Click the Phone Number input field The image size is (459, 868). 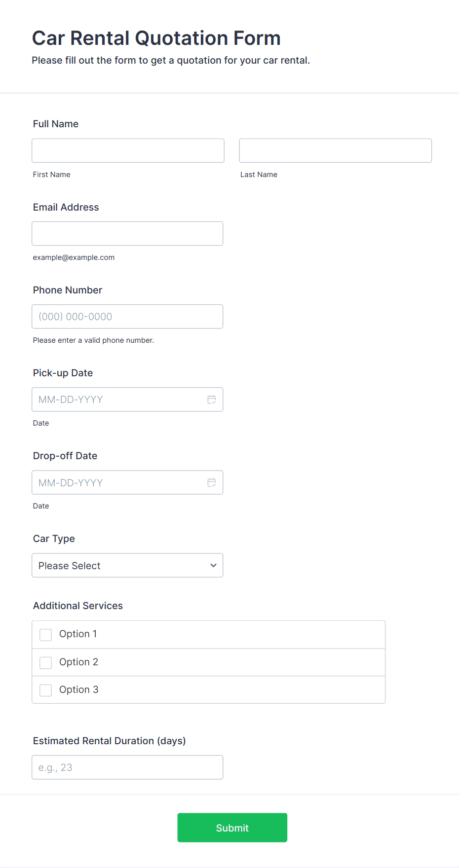click(x=127, y=317)
